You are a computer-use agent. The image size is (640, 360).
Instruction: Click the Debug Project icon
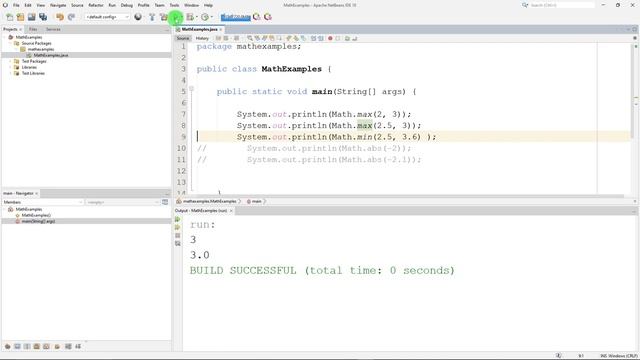coord(190,17)
